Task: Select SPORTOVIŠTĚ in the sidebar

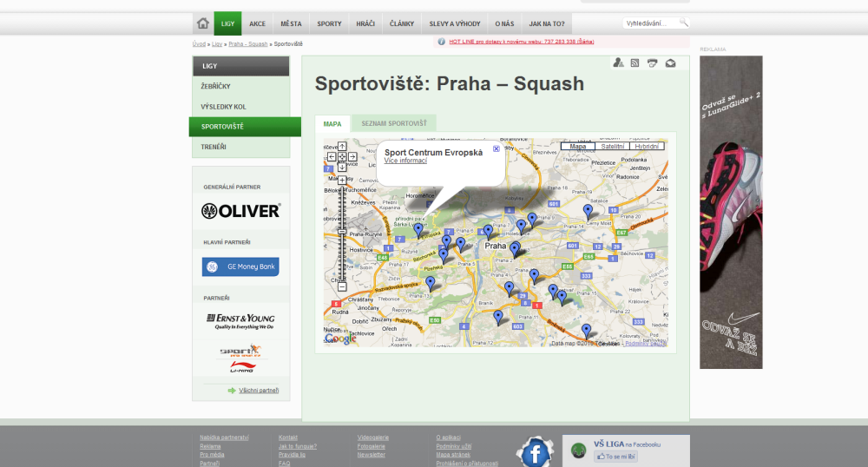Action: 245,127
